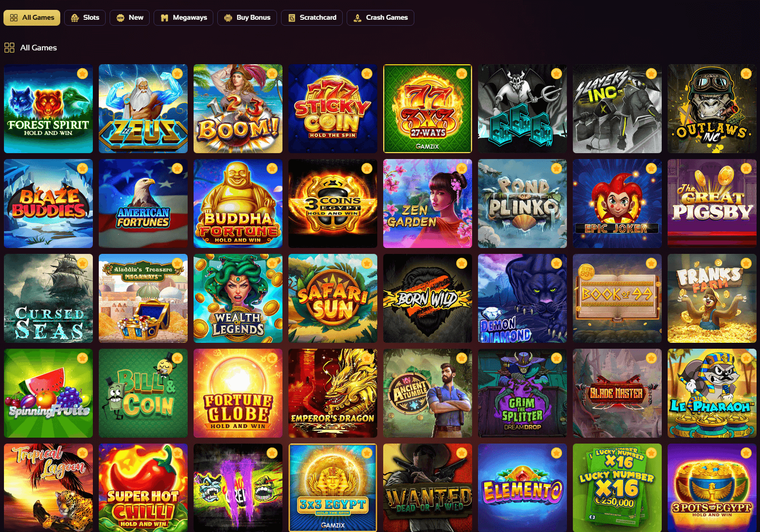Open the Cursed Seas slot
This screenshot has width=760, height=532.
(48, 298)
